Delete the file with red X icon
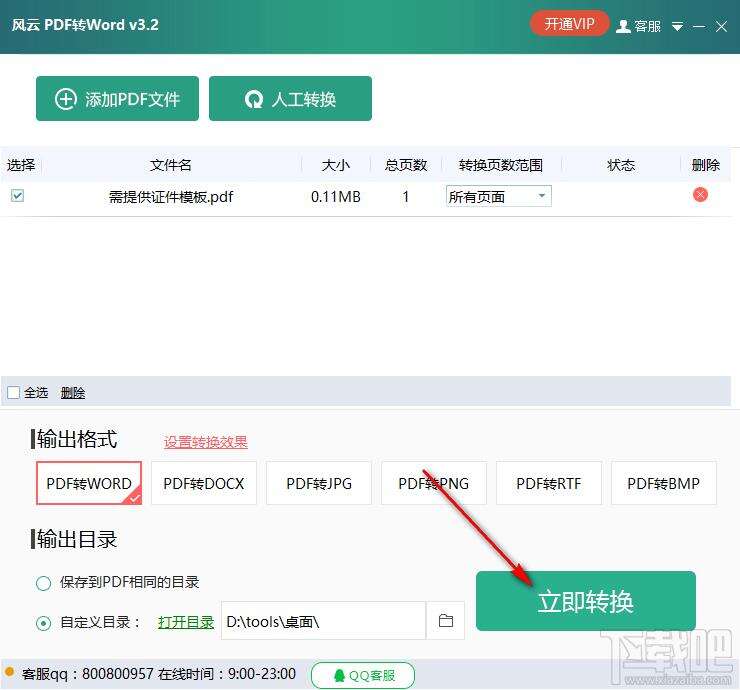The height and width of the screenshot is (690, 740). [x=700, y=194]
